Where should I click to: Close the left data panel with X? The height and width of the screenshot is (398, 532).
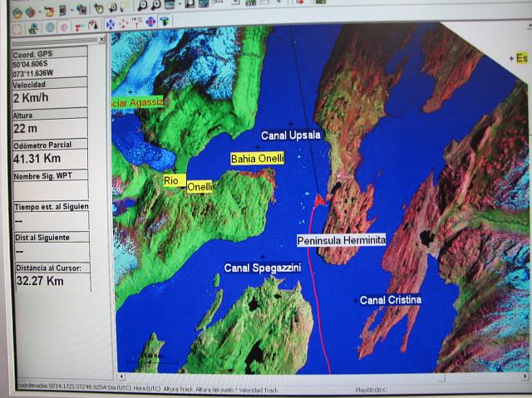[x=101, y=40]
